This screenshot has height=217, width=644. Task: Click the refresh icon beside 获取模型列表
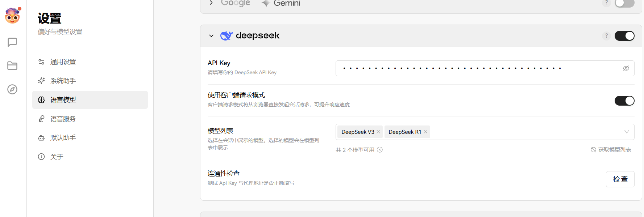pos(593,150)
